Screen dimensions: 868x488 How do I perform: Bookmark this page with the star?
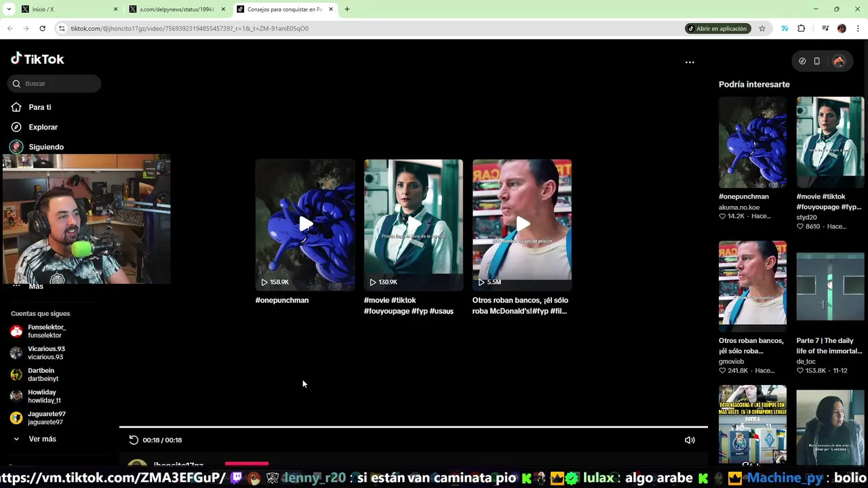point(762,28)
